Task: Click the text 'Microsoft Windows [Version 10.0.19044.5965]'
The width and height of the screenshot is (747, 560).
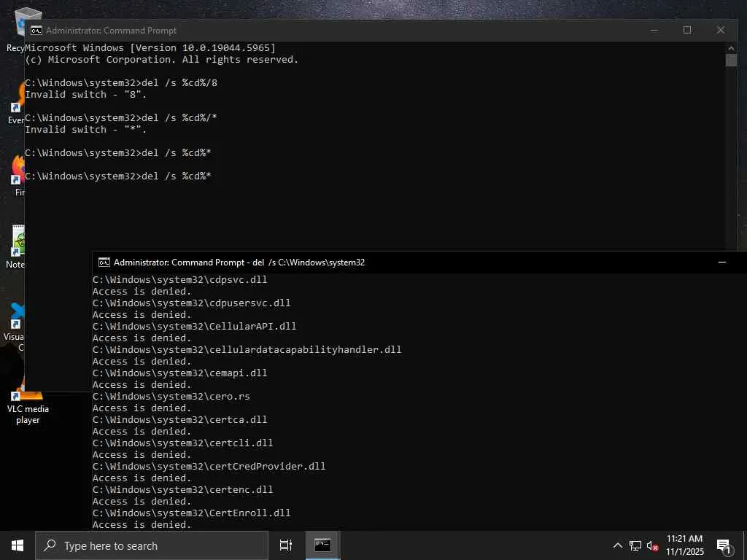Action: (x=150, y=47)
